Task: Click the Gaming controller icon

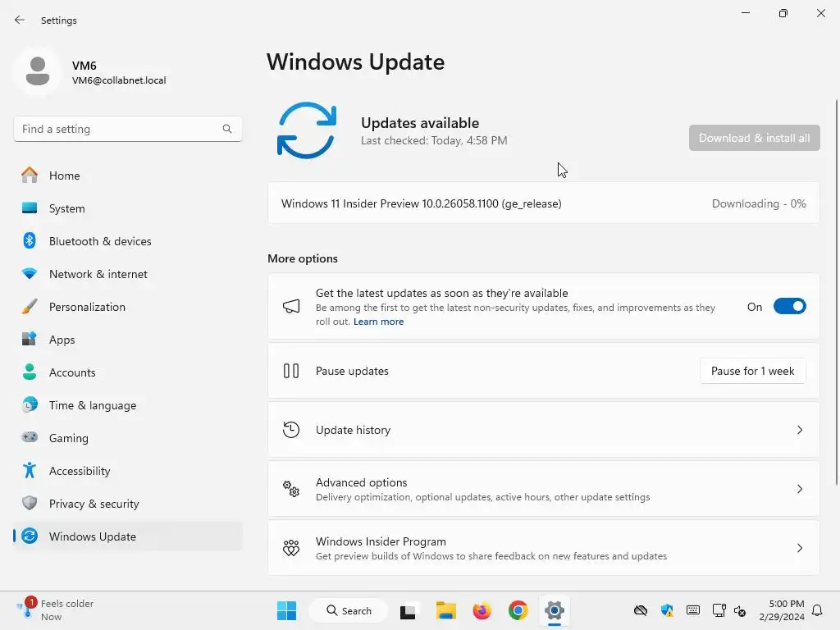Action: click(30, 437)
